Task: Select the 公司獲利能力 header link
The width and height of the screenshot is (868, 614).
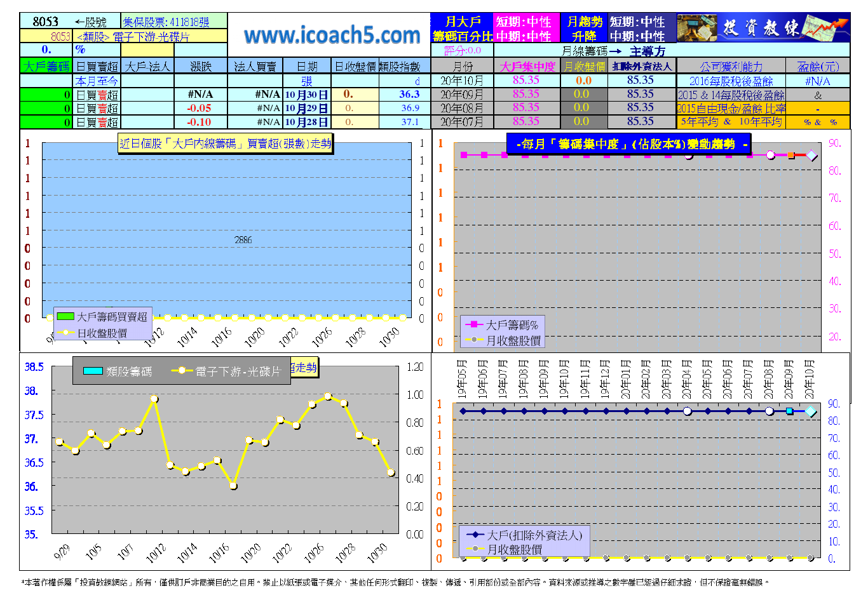Action: pyautogui.click(x=731, y=66)
